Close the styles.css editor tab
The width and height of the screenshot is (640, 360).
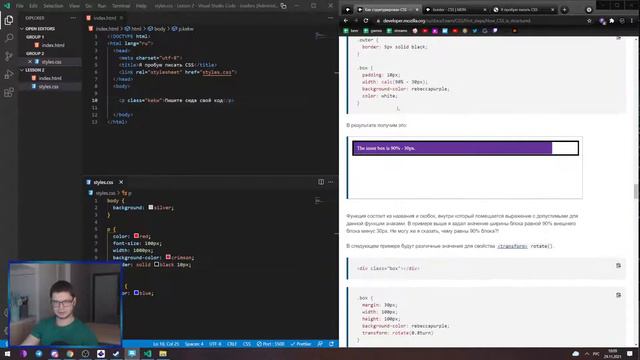coord(121,182)
